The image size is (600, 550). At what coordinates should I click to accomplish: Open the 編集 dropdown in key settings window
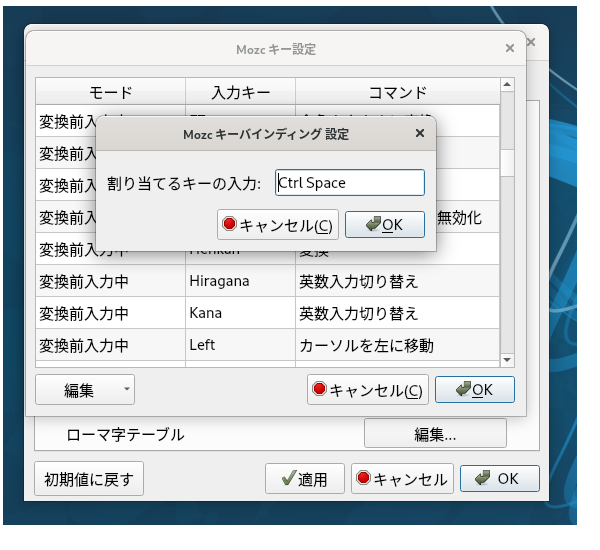pos(85,390)
